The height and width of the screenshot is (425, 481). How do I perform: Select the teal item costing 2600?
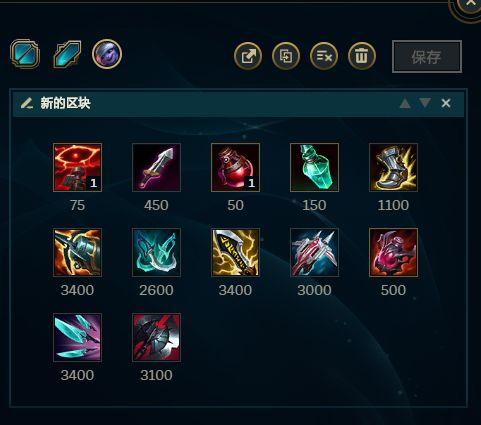point(156,252)
